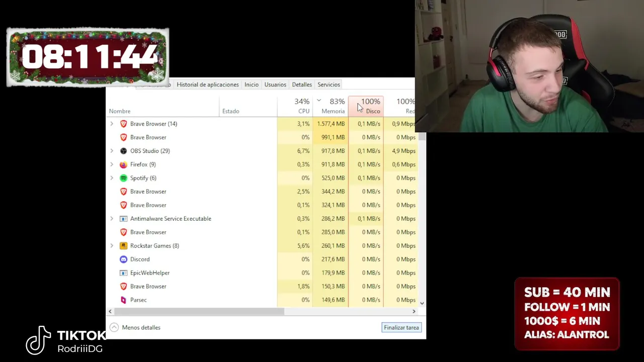Select the Discord process name
This screenshot has height=362, width=644.
pos(140,259)
